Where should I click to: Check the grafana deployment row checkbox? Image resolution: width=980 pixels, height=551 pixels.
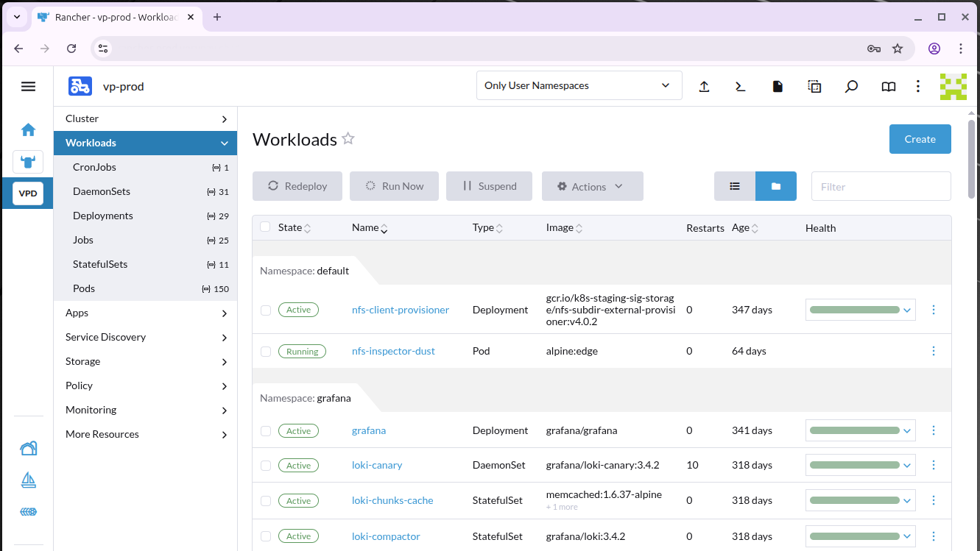(x=266, y=431)
